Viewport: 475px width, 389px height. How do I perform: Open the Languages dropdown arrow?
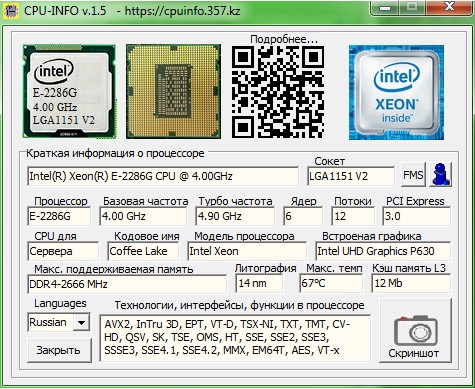tap(81, 322)
